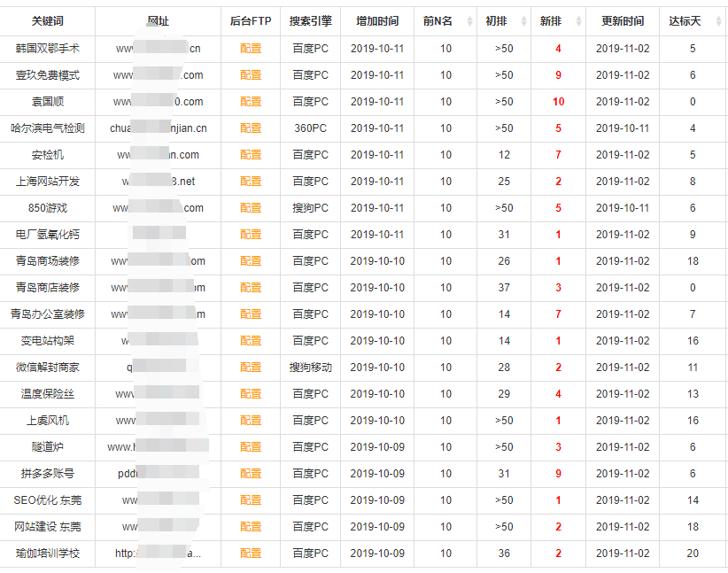The width and height of the screenshot is (728, 573).
Task: Open 配置 for 电厂氢氧化钙 row
Action: coord(251,235)
